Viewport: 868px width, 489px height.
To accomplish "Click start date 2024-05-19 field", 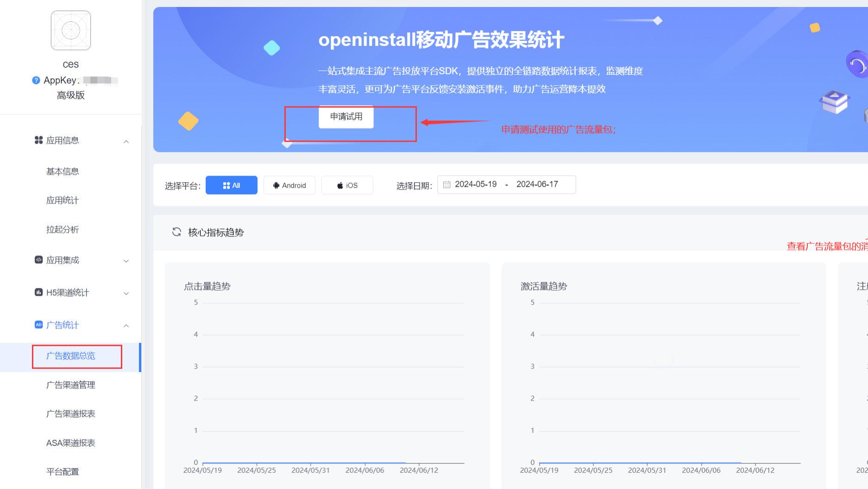I will 476,184.
